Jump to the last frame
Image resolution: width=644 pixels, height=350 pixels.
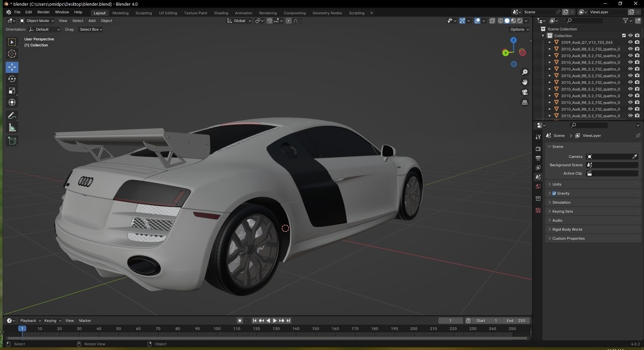(x=288, y=321)
